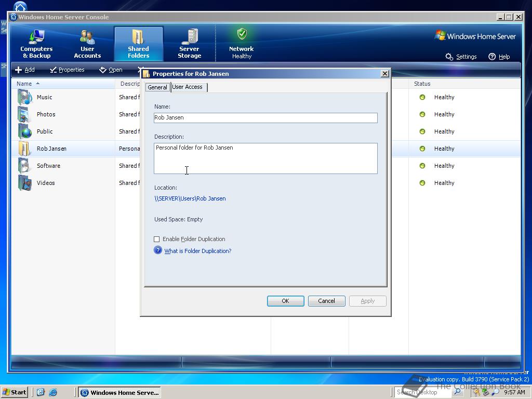
Task: Select Public folder icon
Action: [25, 131]
